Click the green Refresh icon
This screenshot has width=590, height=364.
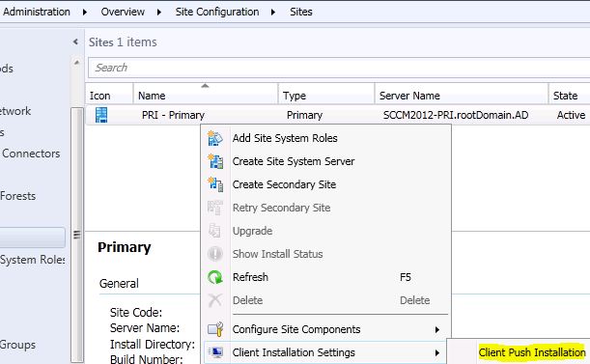tap(215, 277)
